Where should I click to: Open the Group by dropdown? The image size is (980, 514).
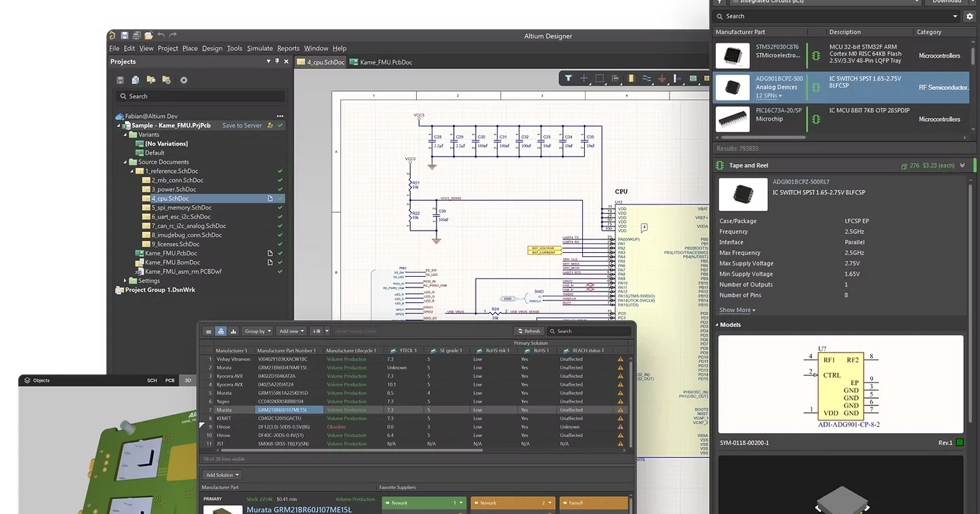[x=258, y=331]
